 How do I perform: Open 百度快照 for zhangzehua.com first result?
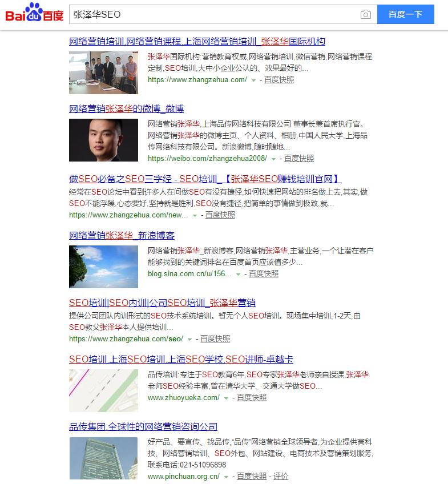pos(279,80)
